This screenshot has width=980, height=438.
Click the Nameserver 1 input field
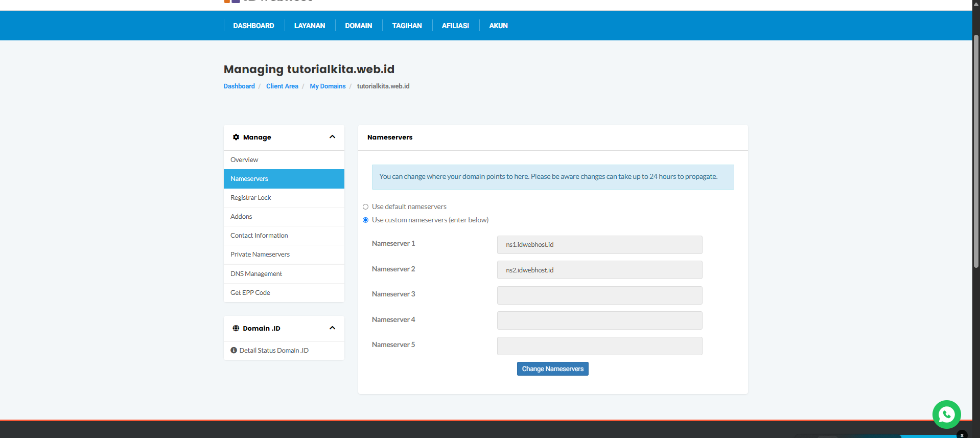pyautogui.click(x=599, y=245)
